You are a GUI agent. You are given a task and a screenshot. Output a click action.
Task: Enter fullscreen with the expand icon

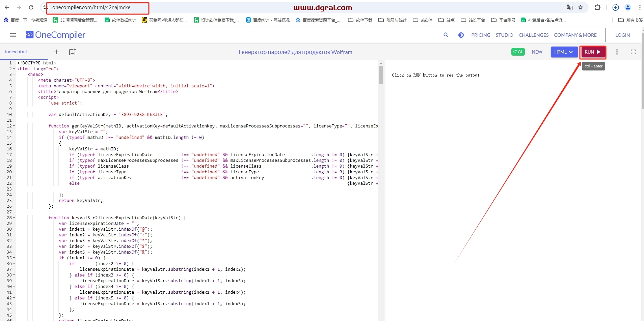coord(633,52)
